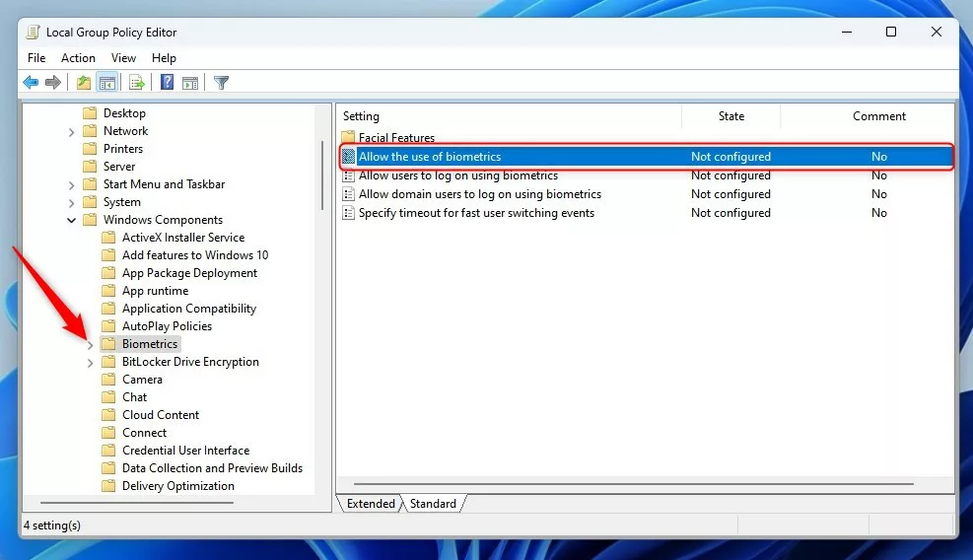Image resolution: width=973 pixels, height=560 pixels.
Task: Switch to the Extended tab
Action: [x=371, y=504]
